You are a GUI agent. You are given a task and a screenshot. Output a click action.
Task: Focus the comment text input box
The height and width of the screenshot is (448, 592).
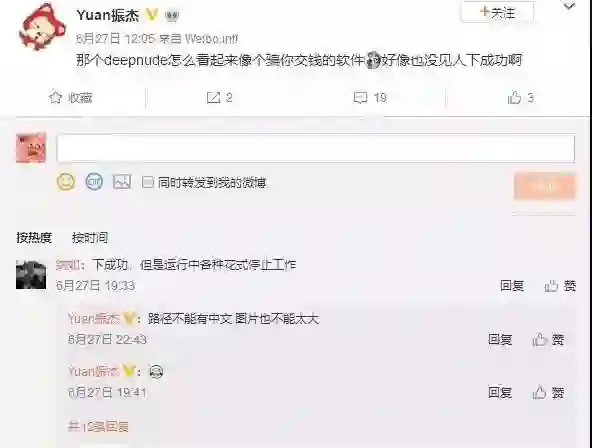[x=316, y=149]
